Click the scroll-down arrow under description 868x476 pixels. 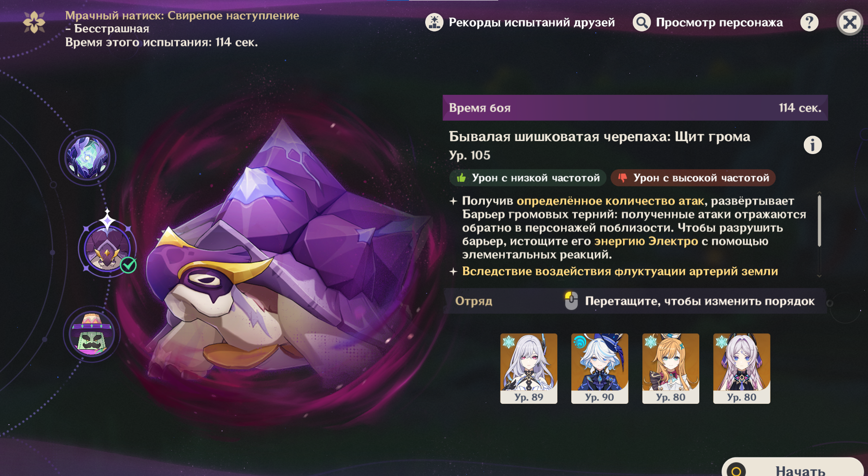tap(819, 276)
